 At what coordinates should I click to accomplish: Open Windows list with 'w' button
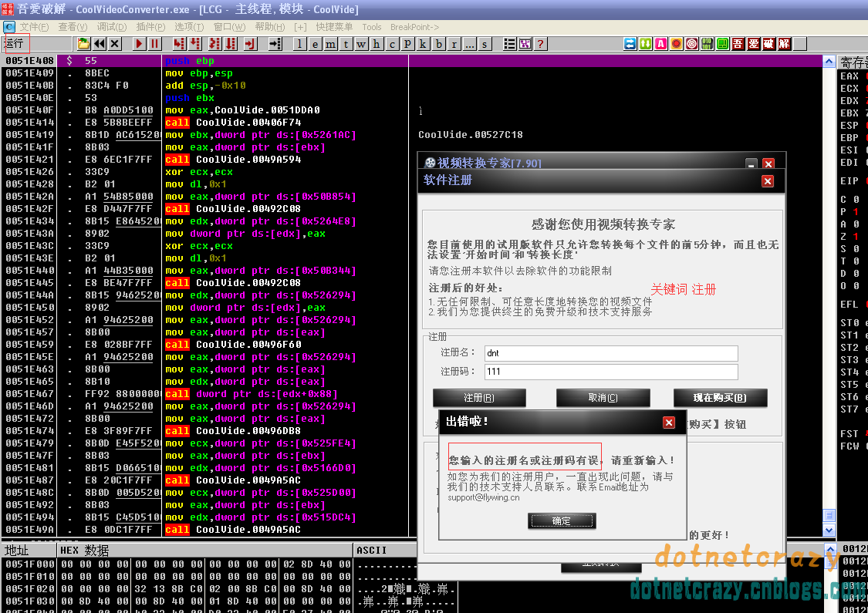click(x=362, y=44)
